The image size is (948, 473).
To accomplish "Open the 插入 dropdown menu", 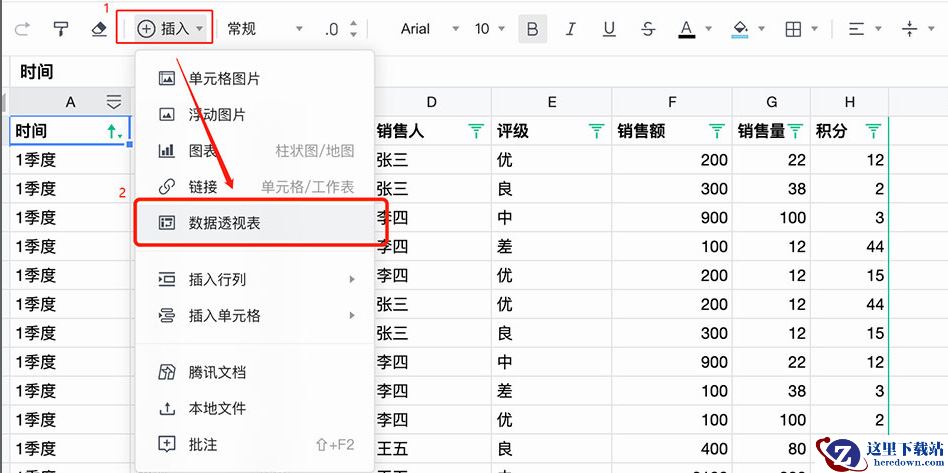I will point(170,29).
